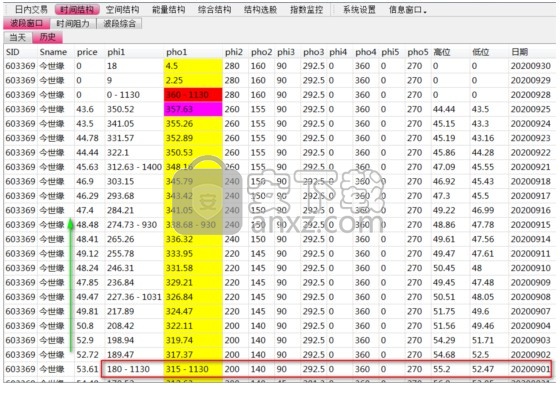This screenshot has width=560, height=393.
Task: Open the 日内交易 tab
Action: [x=31, y=10]
